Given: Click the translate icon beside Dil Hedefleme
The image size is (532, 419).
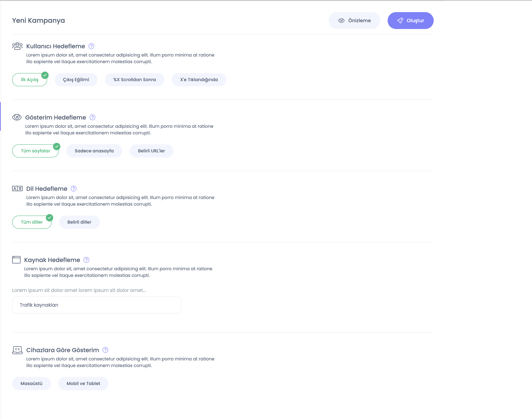Looking at the screenshot, I should pos(17,188).
